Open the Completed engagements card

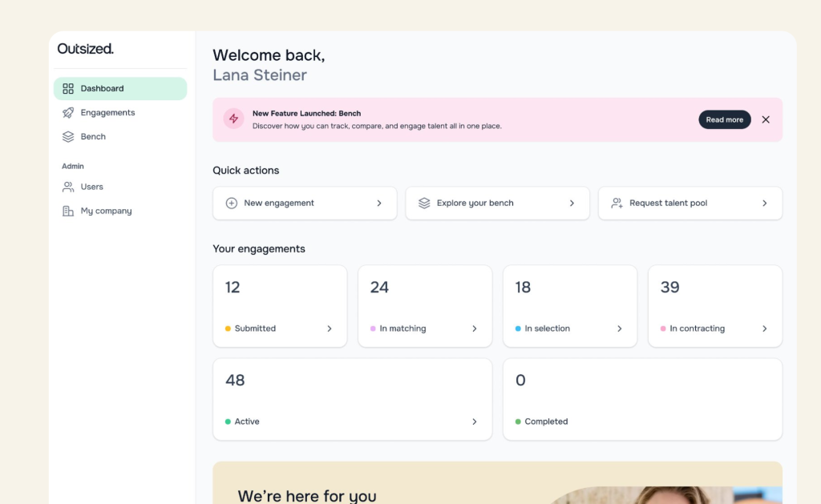(642, 399)
